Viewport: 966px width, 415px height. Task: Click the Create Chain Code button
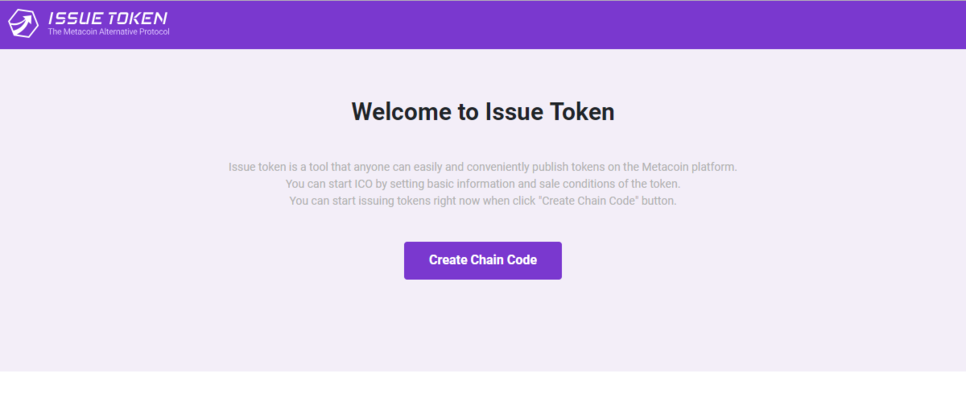[482, 260]
